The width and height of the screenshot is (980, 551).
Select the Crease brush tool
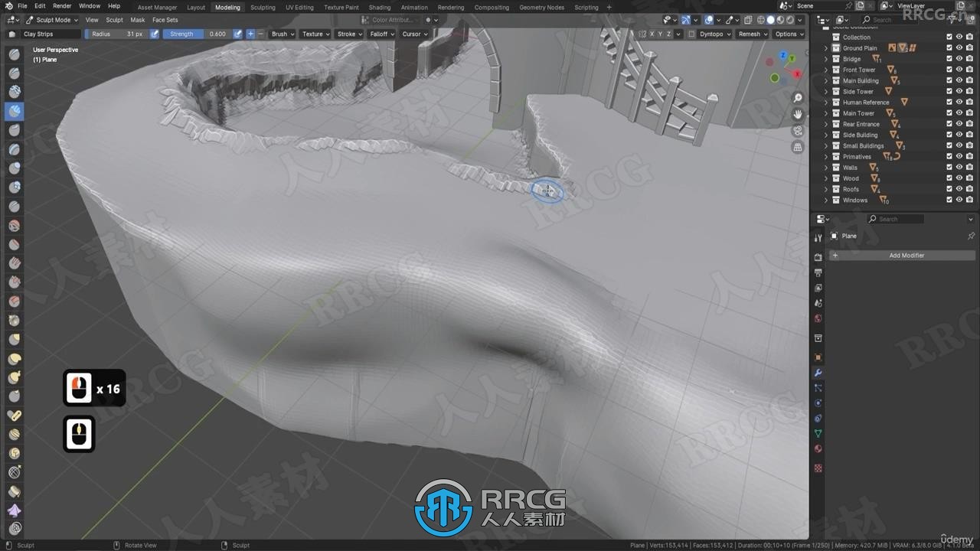(x=15, y=207)
